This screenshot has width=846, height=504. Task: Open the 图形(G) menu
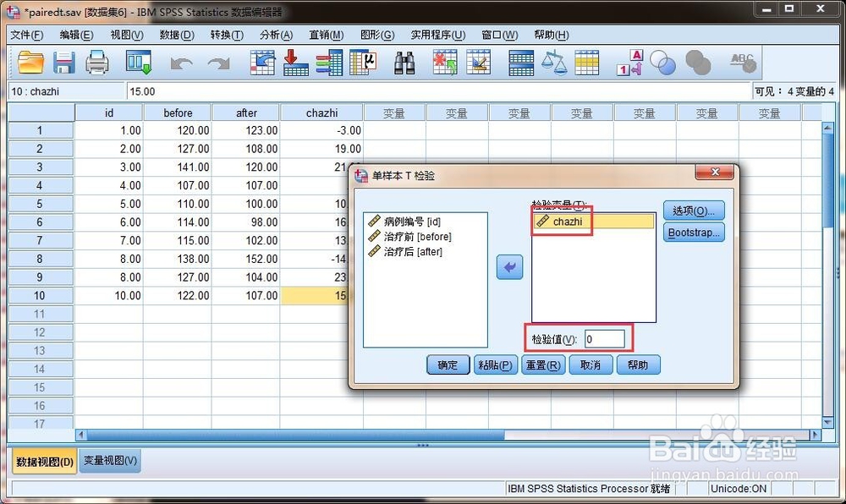377,35
